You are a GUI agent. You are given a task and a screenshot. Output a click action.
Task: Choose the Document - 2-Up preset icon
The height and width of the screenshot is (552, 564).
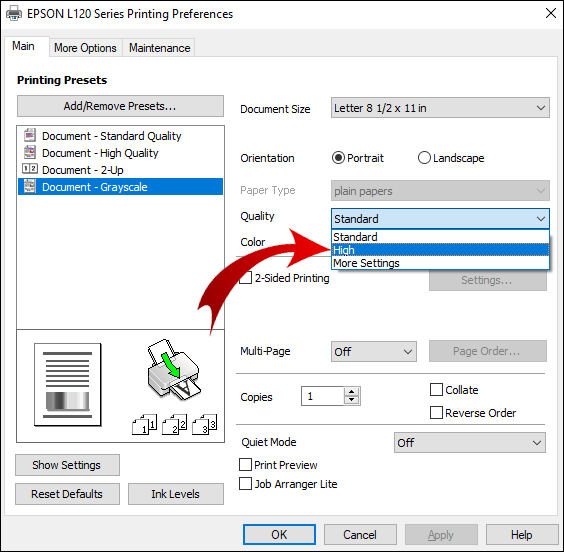30,169
